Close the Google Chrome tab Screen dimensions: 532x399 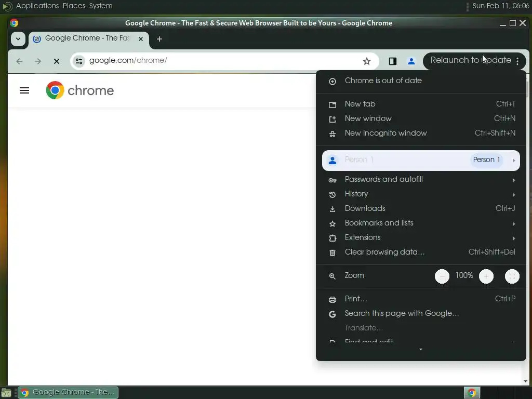140,39
